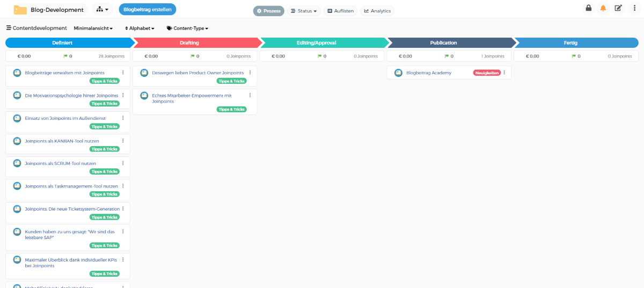The width and height of the screenshot is (644, 288).
Task: Open options menu of 'KANBAN-Tool' card
Action: pyautogui.click(x=123, y=141)
